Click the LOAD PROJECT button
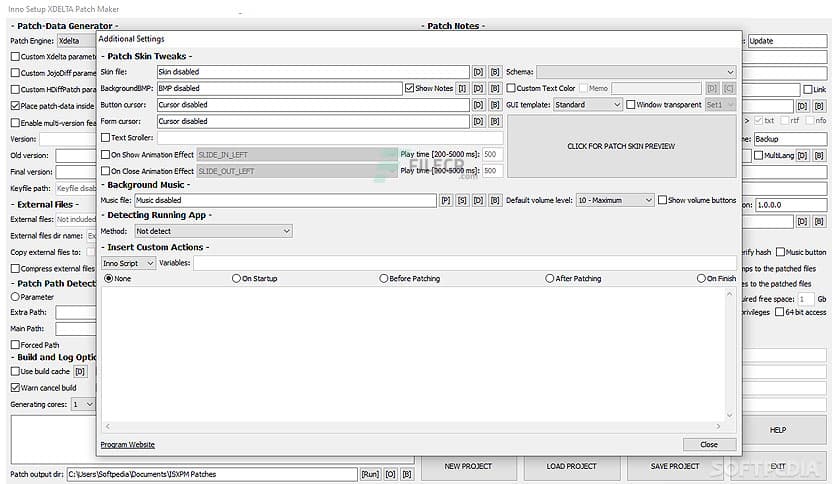This screenshot has width=836, height=484. tap(571, 466)
